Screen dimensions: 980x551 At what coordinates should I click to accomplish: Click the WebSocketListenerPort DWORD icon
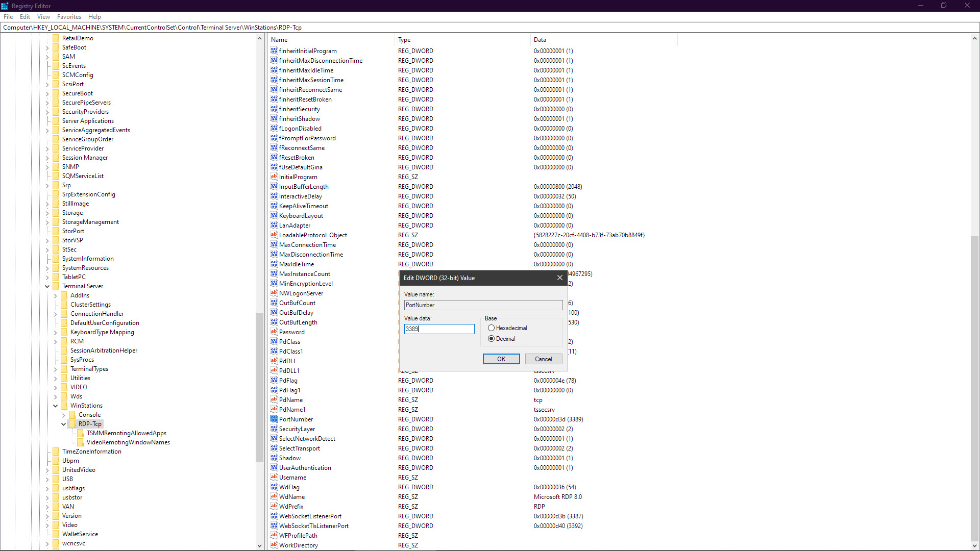(x=274, y=516)
